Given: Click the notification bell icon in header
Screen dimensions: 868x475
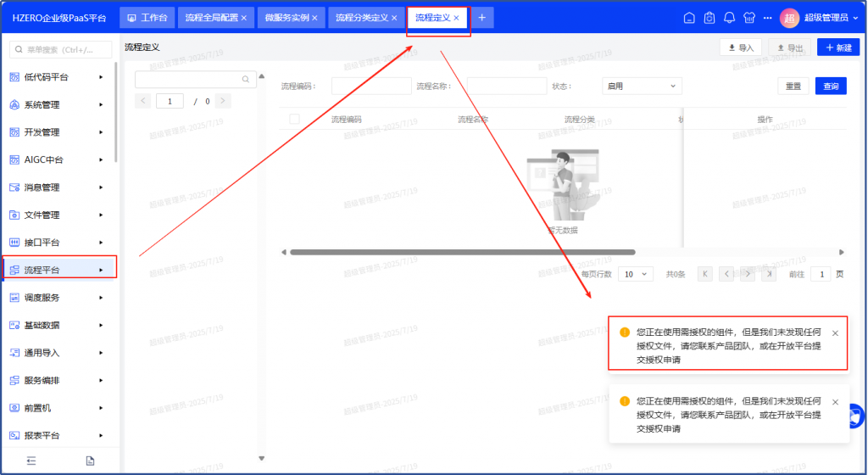Looking at the screenshot, I should 729,18.
